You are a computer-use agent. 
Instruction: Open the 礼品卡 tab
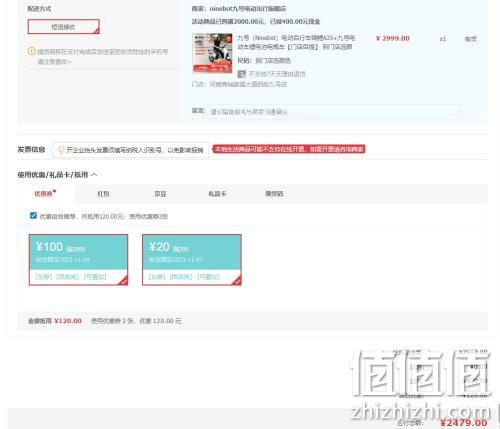(217, 194)
